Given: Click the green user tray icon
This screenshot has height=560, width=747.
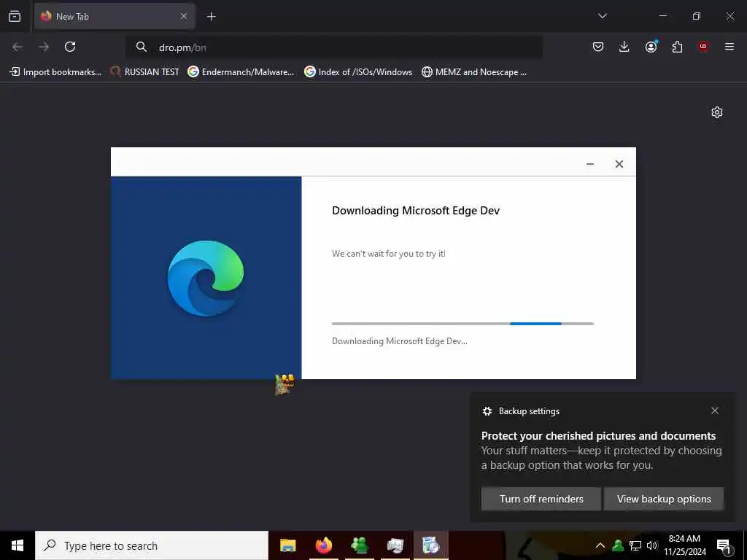Looking at the screenshot, I should [x=618, y=545].
